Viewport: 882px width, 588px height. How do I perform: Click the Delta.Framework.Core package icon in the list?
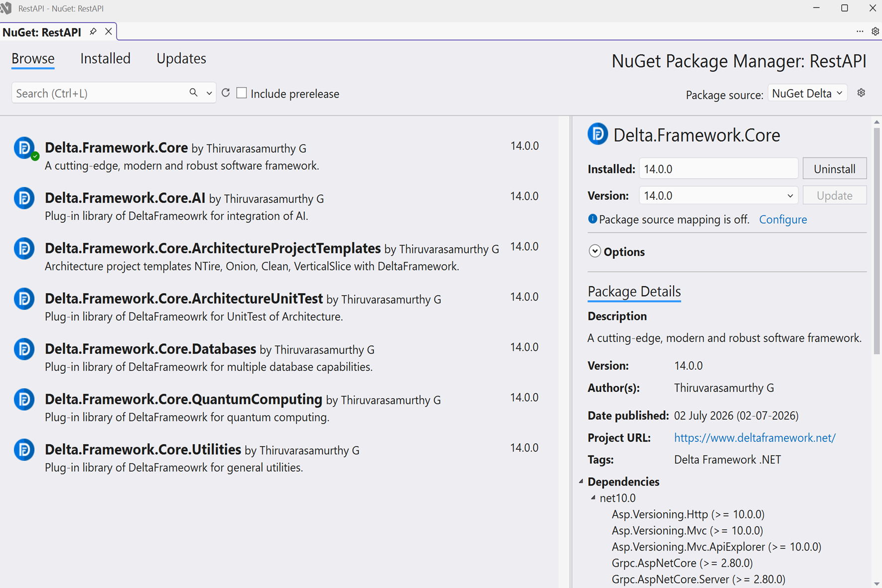(x=24, y=147)
